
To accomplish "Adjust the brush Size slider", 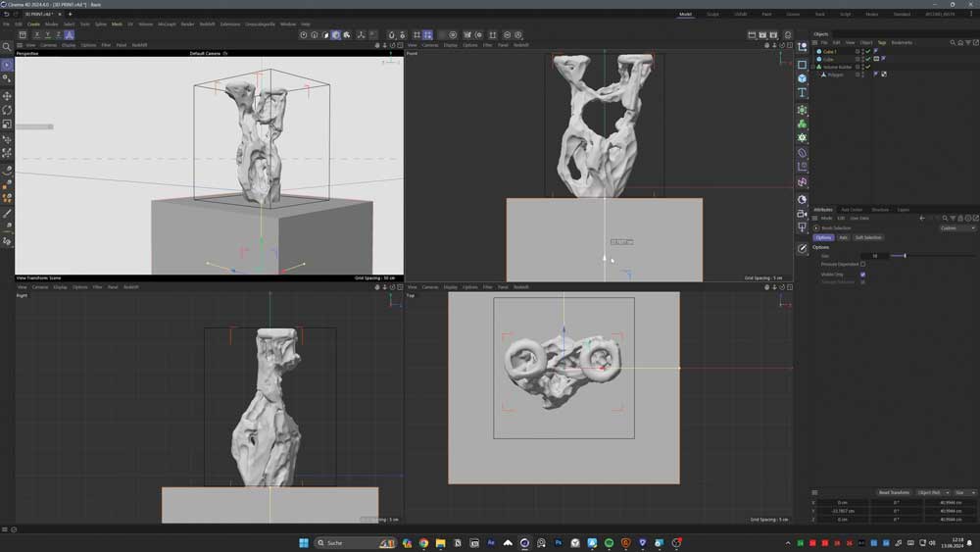I will coord(905,256).
